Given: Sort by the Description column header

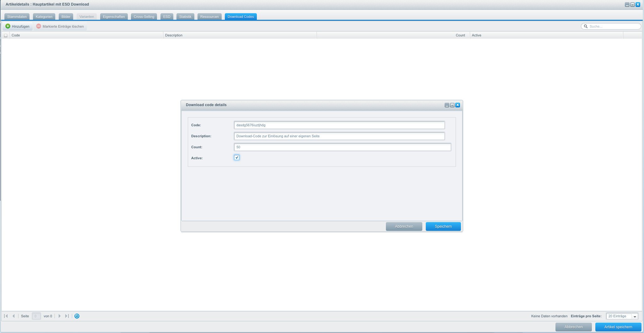Looking at the screenshot, I should click(x=240, y=35).
